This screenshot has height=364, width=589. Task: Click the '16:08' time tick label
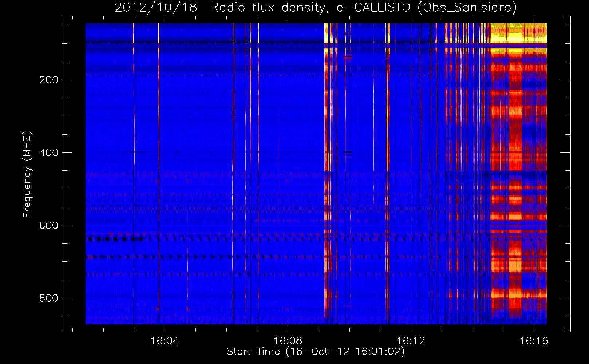pyautogui.click(x=288, y=341)
